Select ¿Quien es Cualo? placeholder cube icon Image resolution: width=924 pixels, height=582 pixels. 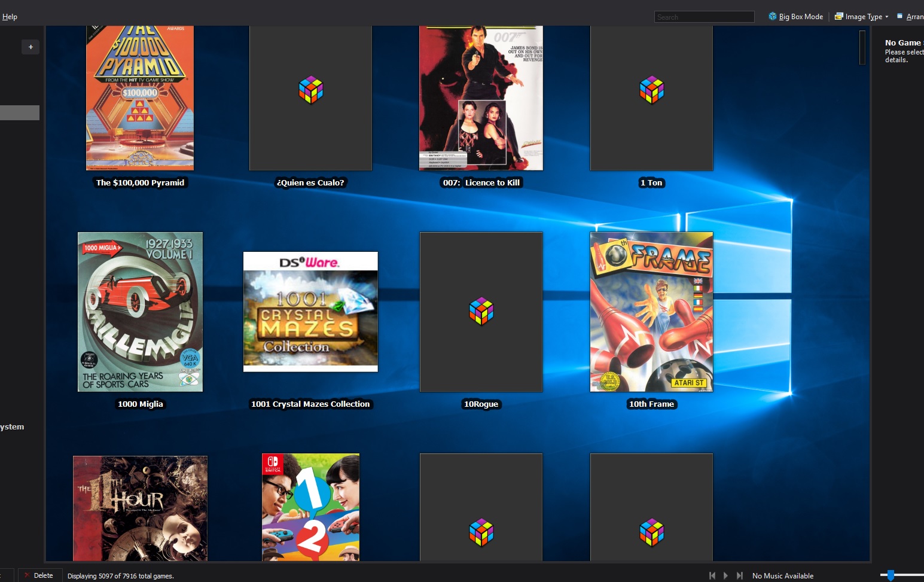pos(311,90)
